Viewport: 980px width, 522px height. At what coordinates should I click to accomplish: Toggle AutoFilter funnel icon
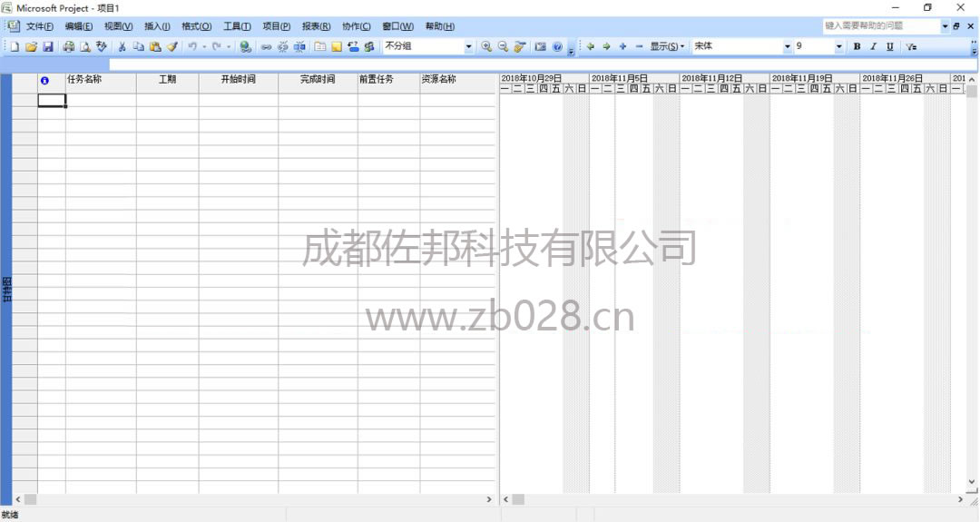pos(911,47)
